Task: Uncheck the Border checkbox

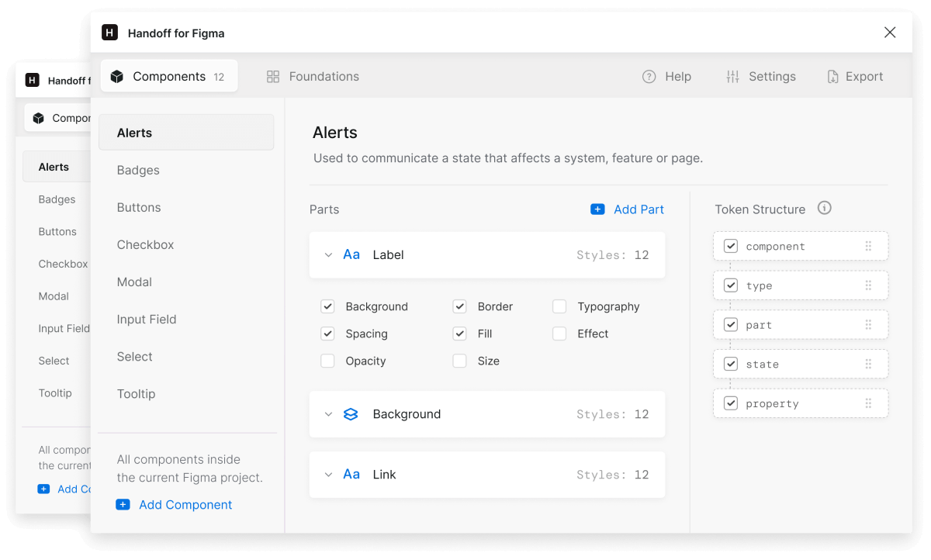Action: click(460, 306)
